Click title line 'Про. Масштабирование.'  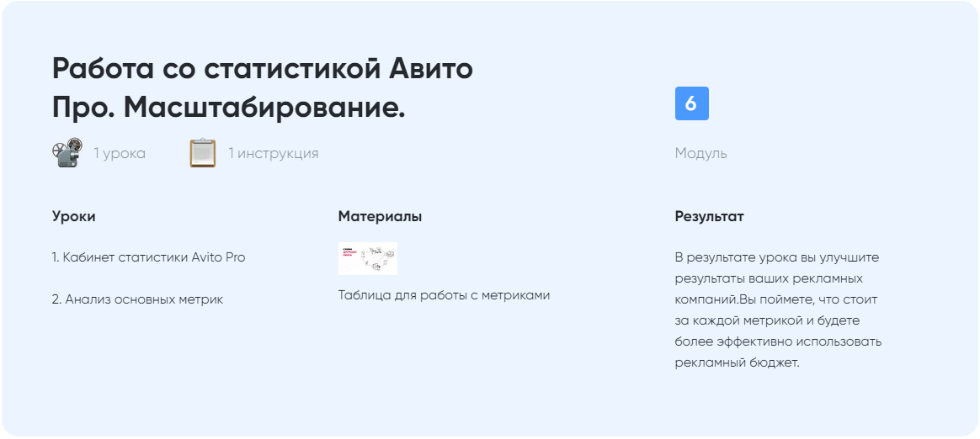(229, 108)
